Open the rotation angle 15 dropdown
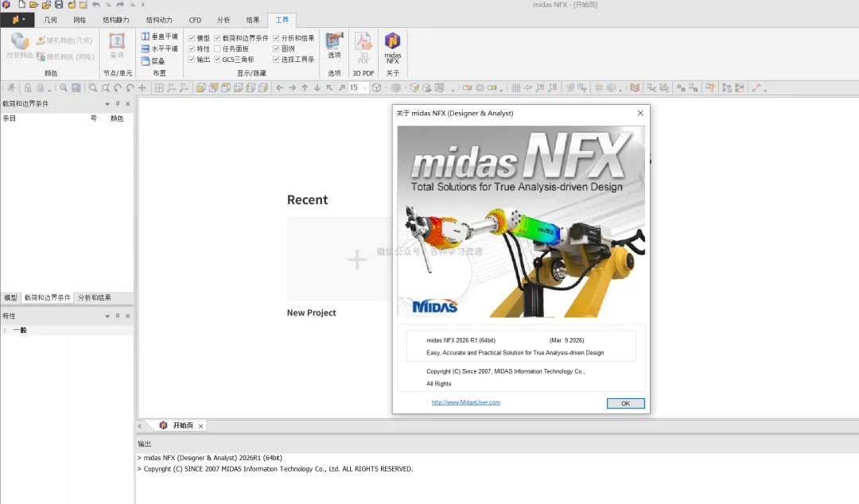 364,87
